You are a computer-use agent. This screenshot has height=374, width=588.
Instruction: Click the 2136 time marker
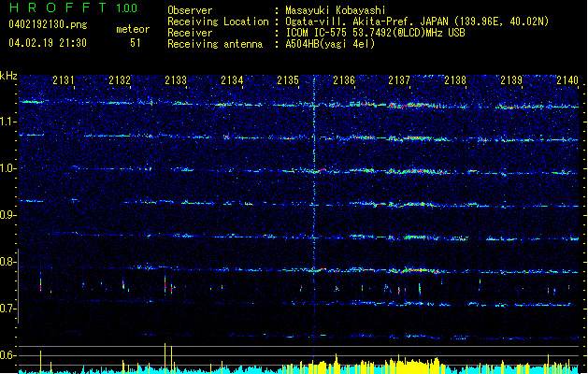pyautogui.click(x=344, y=80)
